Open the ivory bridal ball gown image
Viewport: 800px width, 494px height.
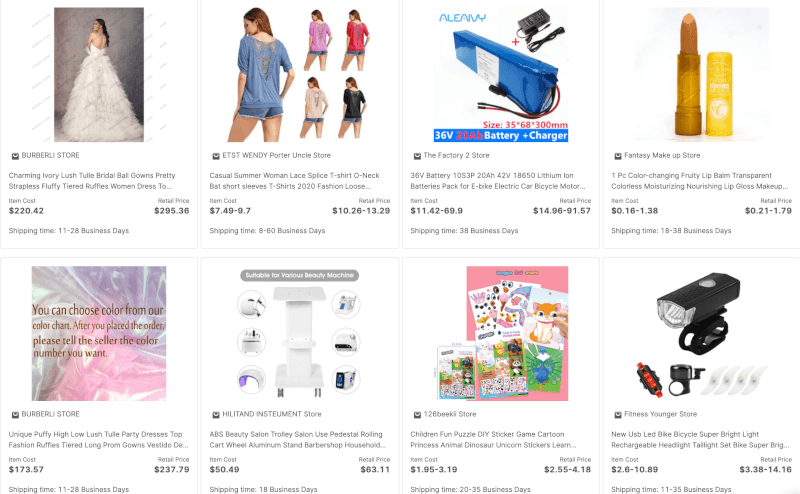tap(99, 75)
